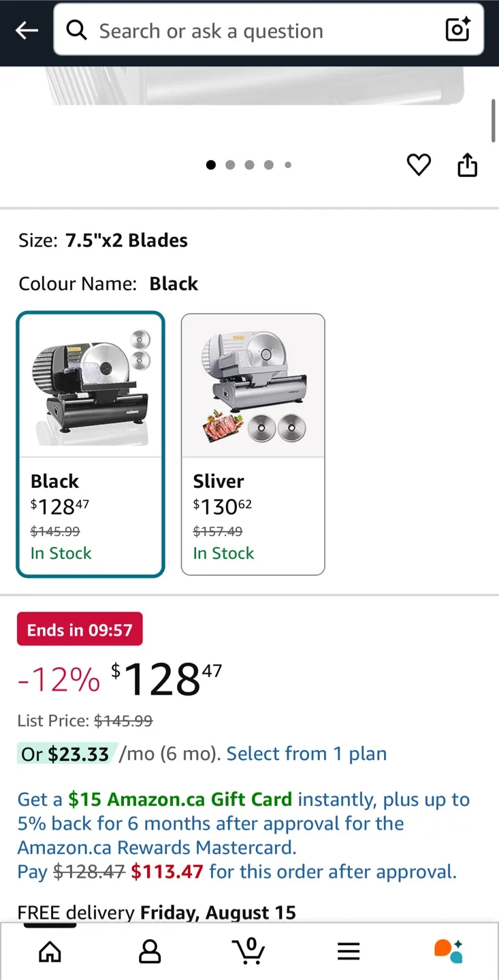Image resolution: width=499 pixels, height=980 pixels.
Task: Open the $15 Amazon.ca Gift Card offer
Action: click(x=179, y=799)
